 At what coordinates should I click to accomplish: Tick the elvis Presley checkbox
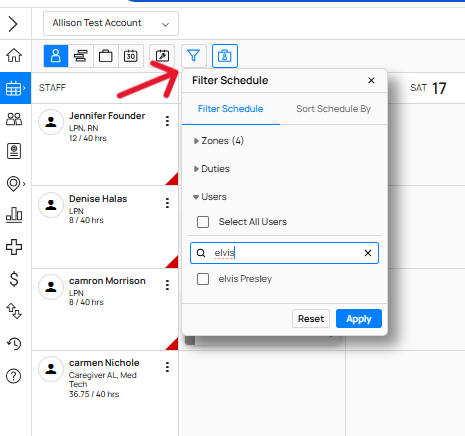pyautogui.click(x=203, y=279)
